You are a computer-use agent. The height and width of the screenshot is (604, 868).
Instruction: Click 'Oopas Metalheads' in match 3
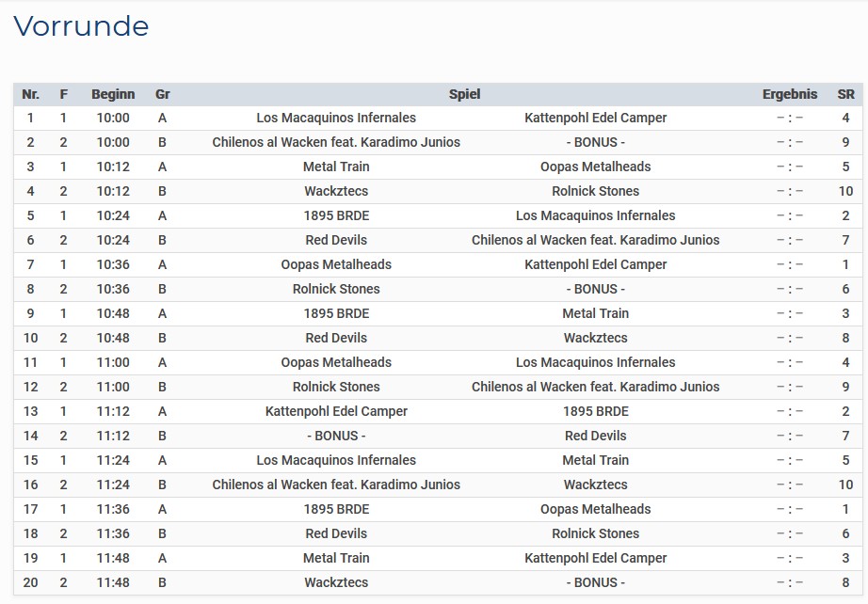coord(596,167)
